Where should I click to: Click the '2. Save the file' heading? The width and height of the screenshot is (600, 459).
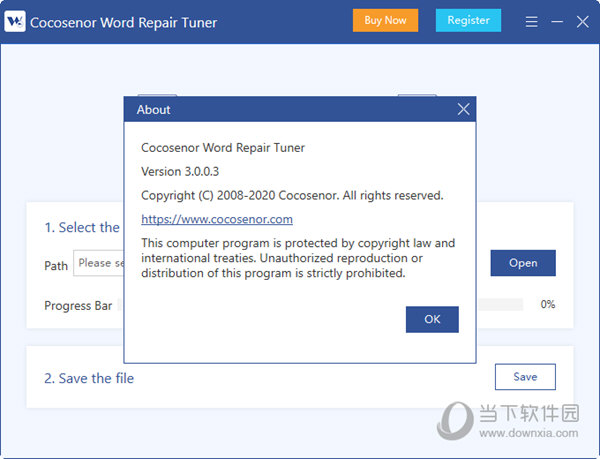click(89, 378)
